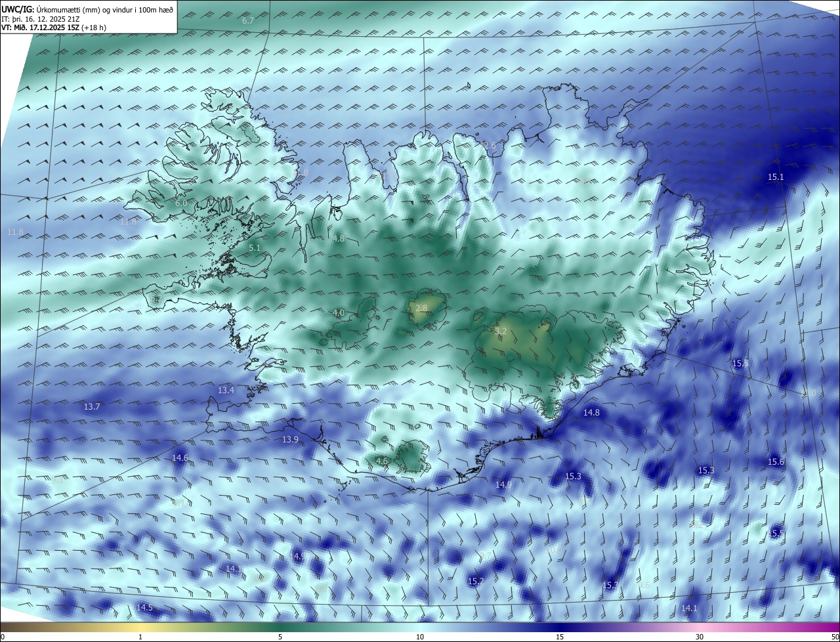The image size is (840, 642).
Task: Click the 1 tick on the color scale
Action: coord(140,637)
